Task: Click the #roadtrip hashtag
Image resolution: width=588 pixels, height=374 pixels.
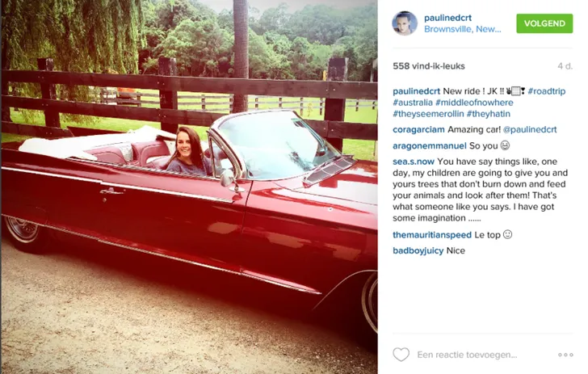Action: click(x=546, y=91)
